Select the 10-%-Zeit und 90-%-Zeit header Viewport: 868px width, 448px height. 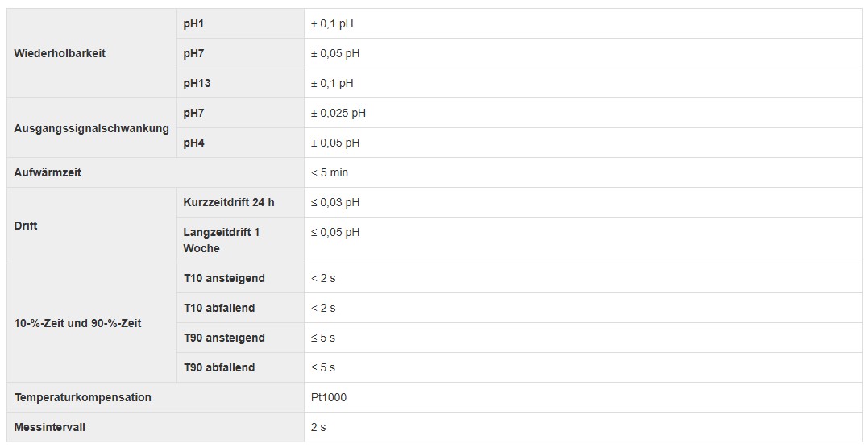[77, 323]
